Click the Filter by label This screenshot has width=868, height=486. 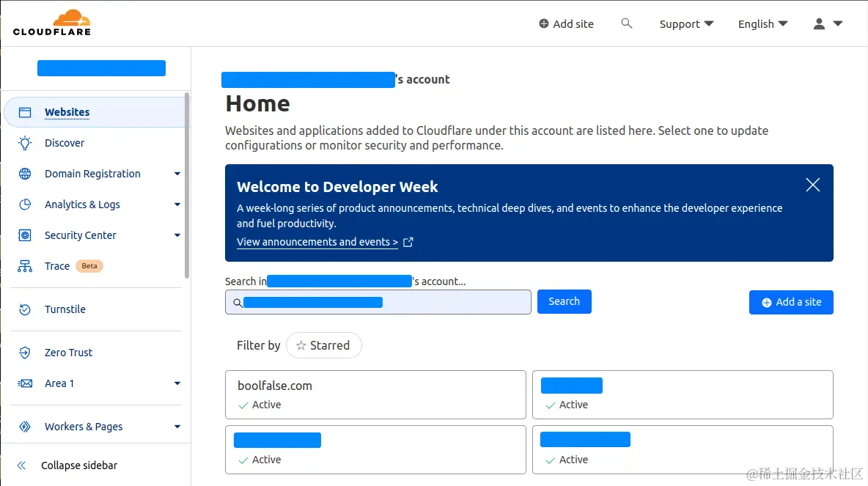pyautogui.click(x=259, y=345)
